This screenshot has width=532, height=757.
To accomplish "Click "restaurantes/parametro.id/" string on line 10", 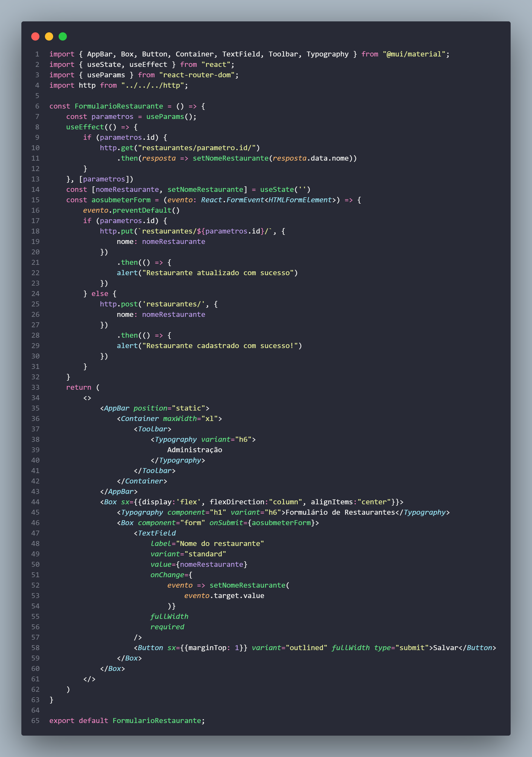I will click(x=197, y=148).
